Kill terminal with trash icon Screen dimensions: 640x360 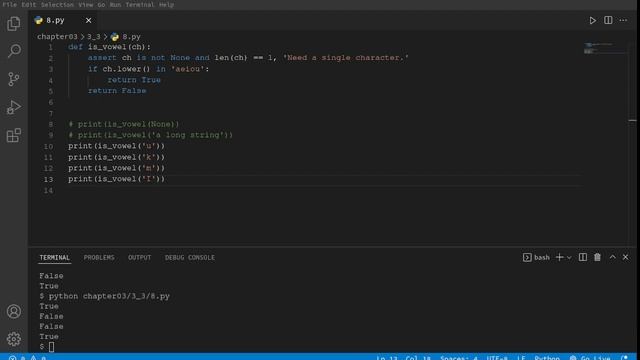point(597,257)
